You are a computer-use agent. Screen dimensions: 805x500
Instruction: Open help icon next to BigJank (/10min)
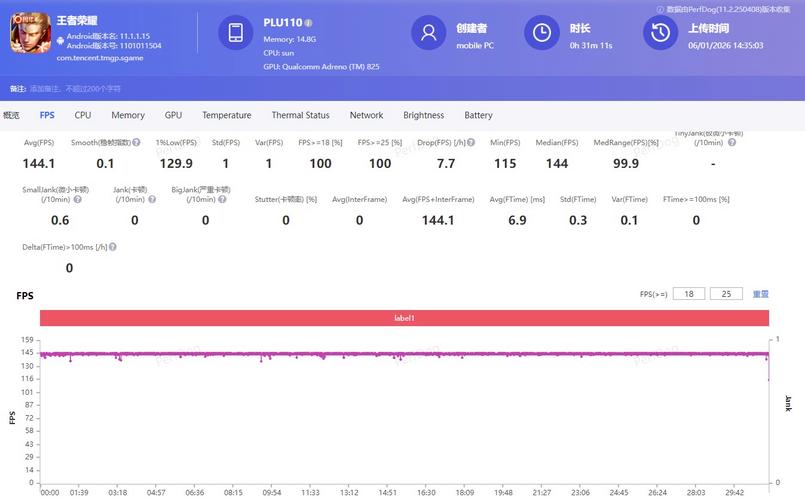[x=222, y=199]
